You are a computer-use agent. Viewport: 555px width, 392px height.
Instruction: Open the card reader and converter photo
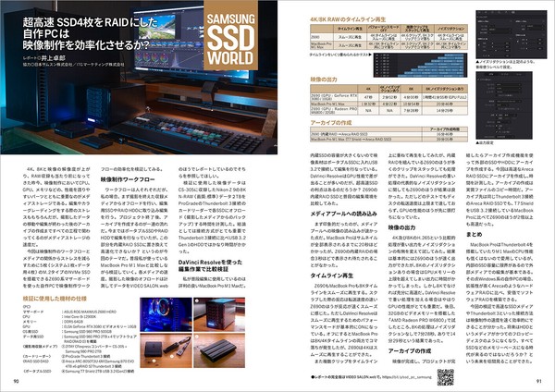click(x=166, y=349)
